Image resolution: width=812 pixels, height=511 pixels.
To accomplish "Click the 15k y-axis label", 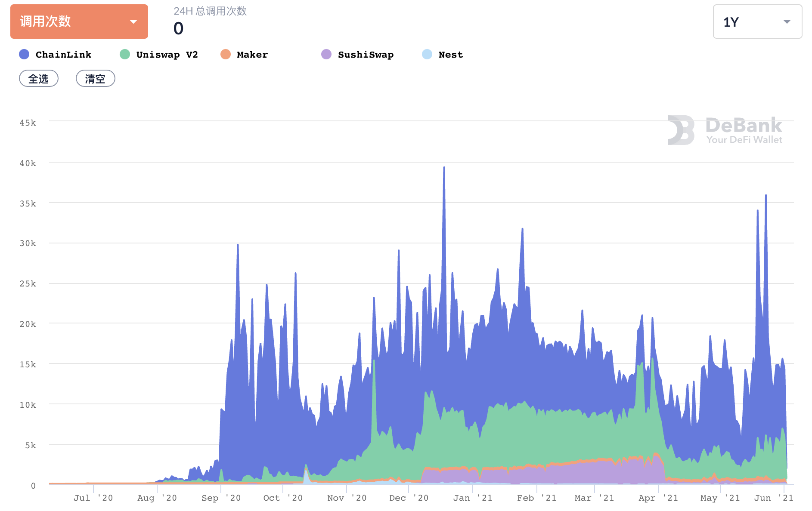I will 28,365.
